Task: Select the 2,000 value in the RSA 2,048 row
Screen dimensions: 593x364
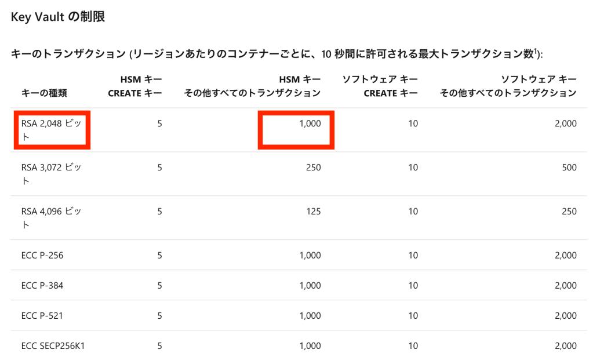Action: click(x=565, y=123)
